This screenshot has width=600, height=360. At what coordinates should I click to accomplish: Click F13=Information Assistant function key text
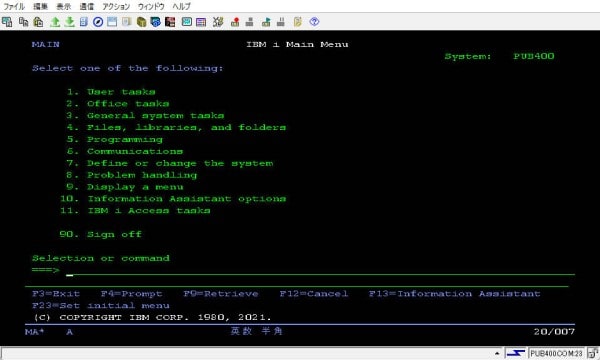click(455, 294)
